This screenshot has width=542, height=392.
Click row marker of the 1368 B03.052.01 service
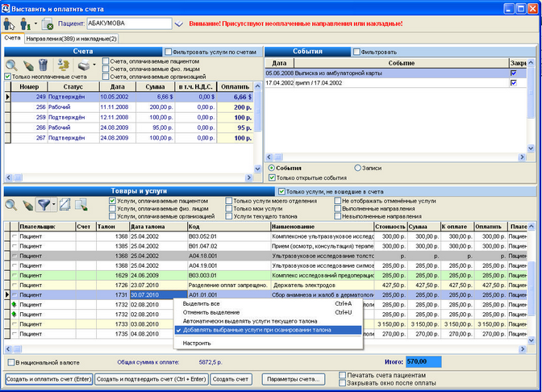pos(15,236)
